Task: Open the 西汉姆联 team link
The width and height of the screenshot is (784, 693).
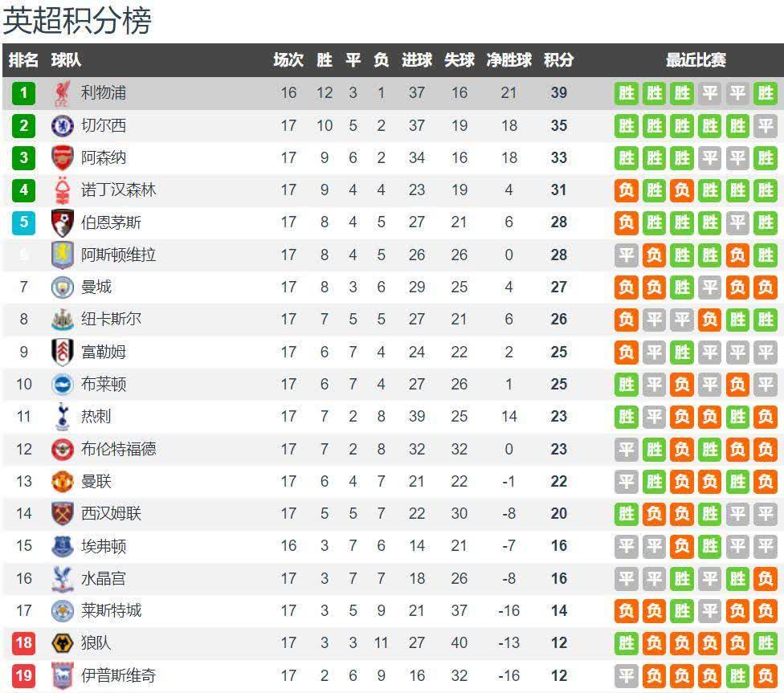Action: point(111,513)
